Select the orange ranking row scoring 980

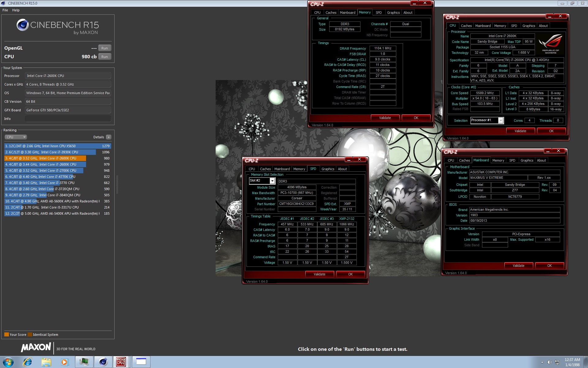[58, 158]
